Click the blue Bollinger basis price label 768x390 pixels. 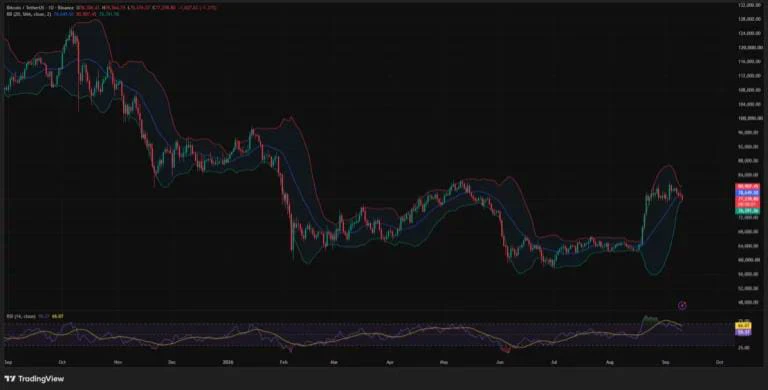[747, 193]
